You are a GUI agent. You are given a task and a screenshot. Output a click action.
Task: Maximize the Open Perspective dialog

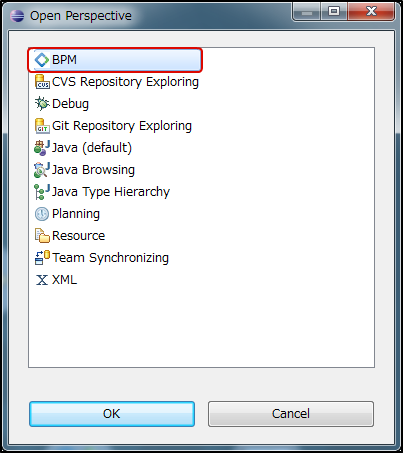(334, 11)
